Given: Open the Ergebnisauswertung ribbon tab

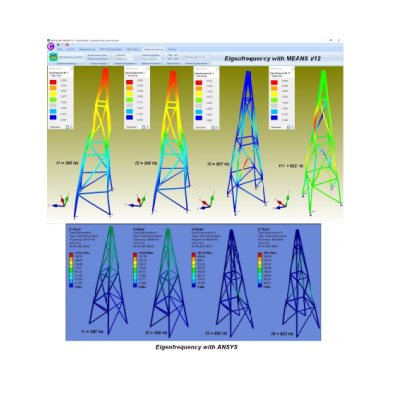Looking at the screenshot, I should coord(153,49).
